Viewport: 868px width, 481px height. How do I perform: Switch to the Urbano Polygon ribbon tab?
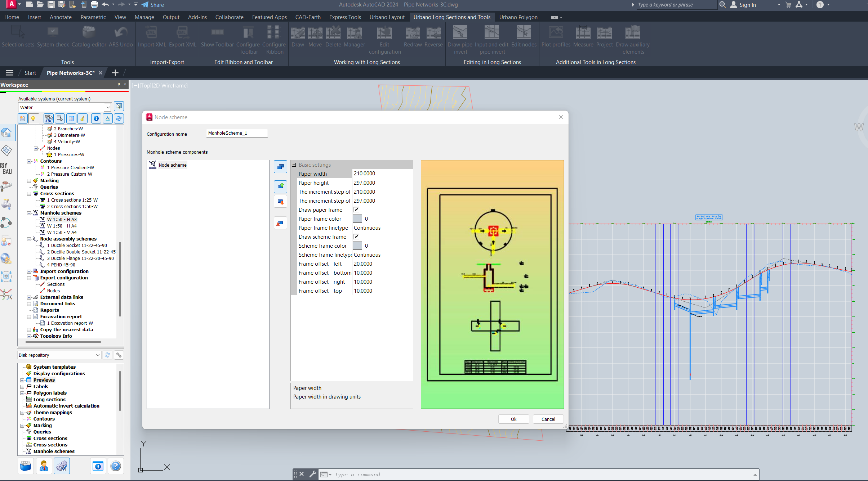[x=518, y=17]
